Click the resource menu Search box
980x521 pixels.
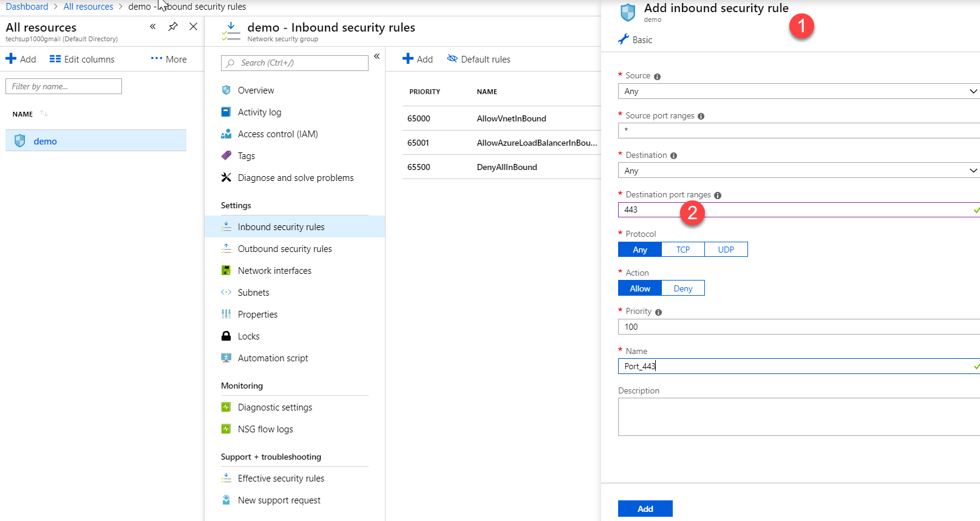click(294, 63)
